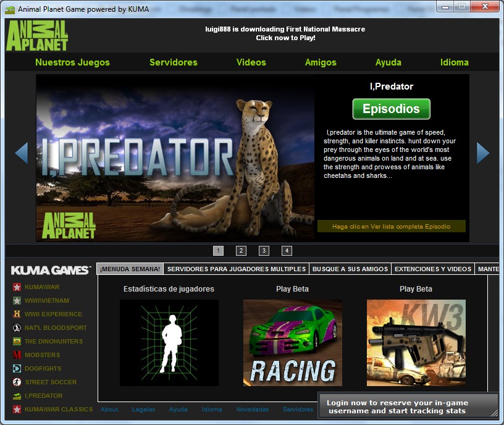The width and height of the screenshot is (504, 425).
Task: Click the Animal Planet logo in header
Action: click(x=37, y=35)
